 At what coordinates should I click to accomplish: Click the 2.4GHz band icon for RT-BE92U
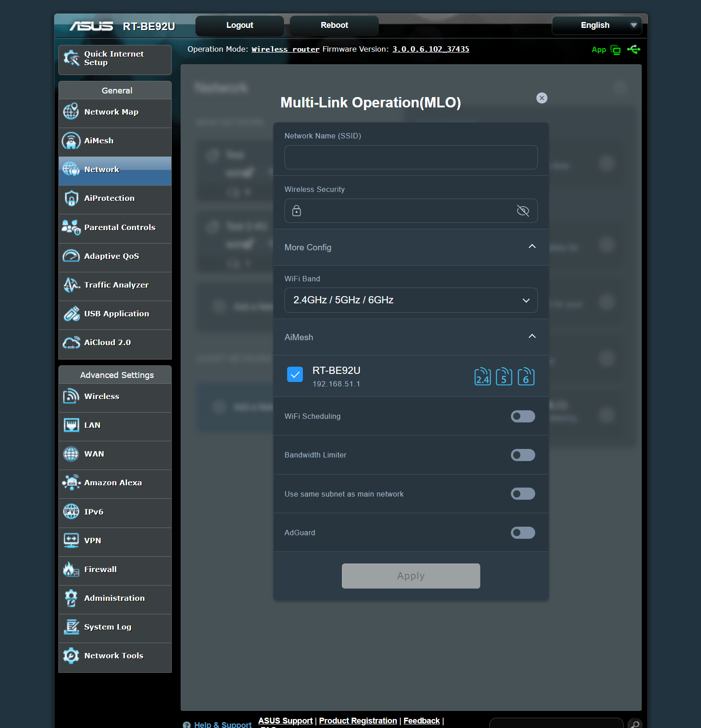click(483, 377)
